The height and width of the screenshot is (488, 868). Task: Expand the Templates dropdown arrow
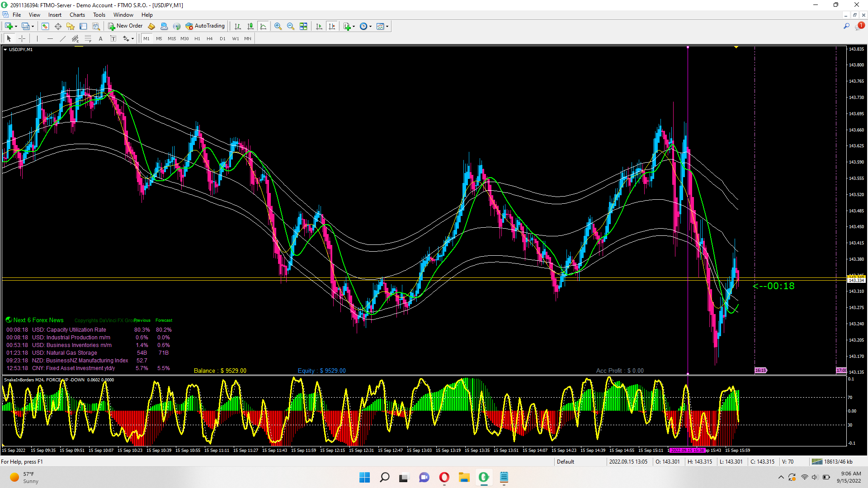(387, 26)
